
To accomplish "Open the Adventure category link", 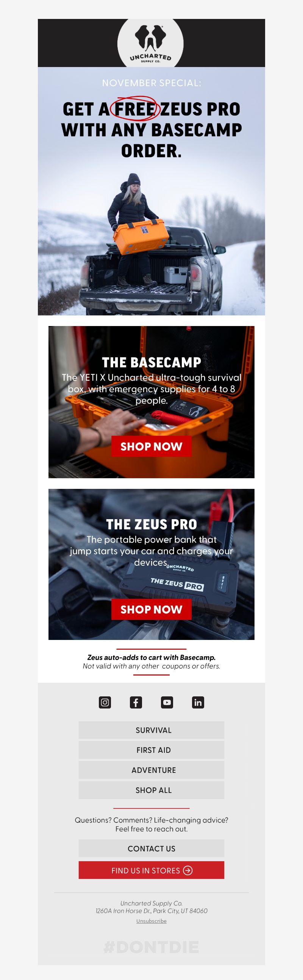I will 151,770.
